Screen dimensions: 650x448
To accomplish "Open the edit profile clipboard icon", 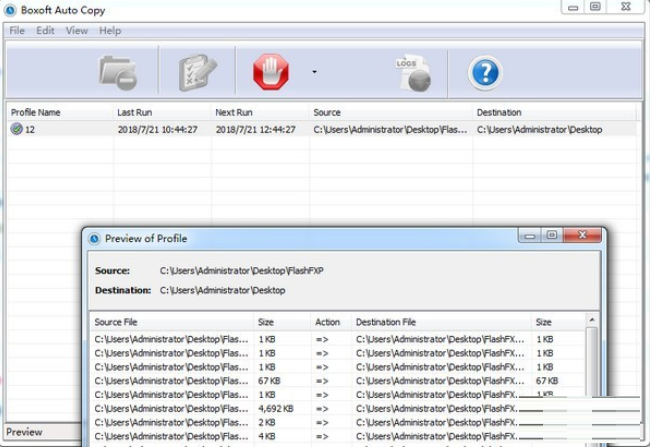I will [197, 73].
